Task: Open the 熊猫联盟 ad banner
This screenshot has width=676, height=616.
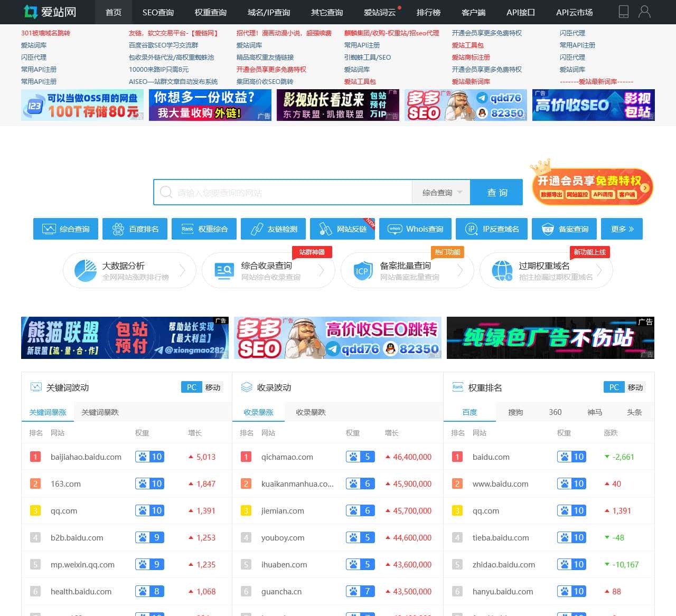Action: tap(125, 338)
